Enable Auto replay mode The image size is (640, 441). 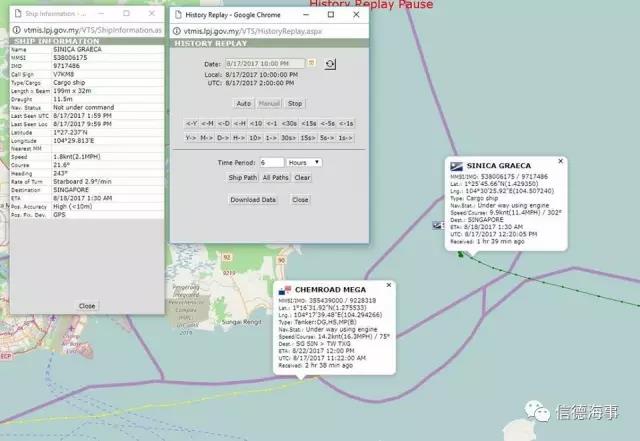tap(243, 103)
